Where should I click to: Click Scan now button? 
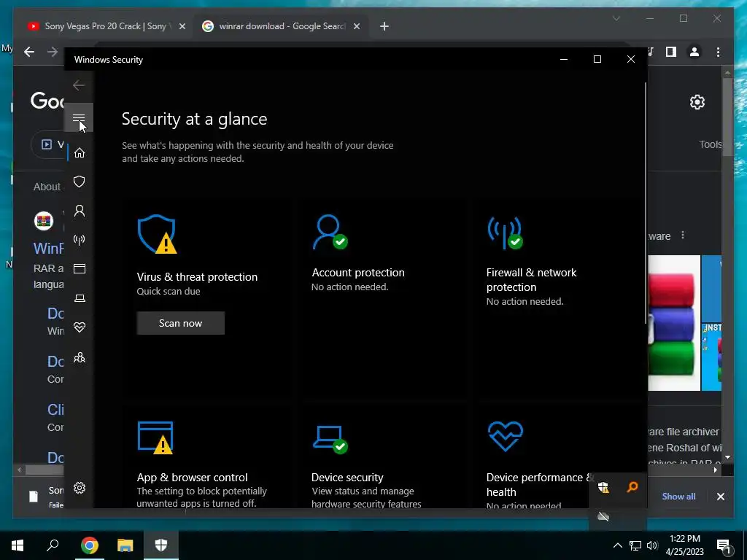[x=181, y=323]
